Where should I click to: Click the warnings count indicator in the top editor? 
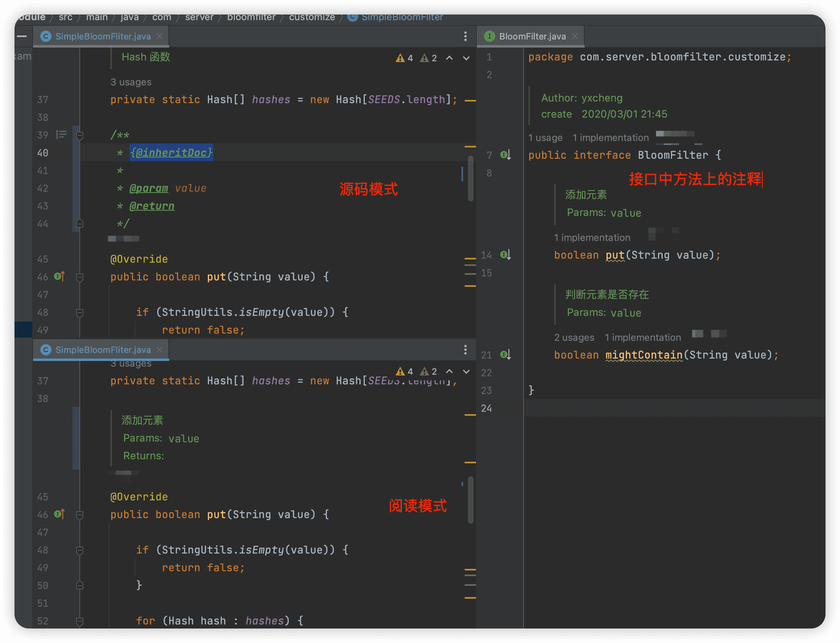405,58
